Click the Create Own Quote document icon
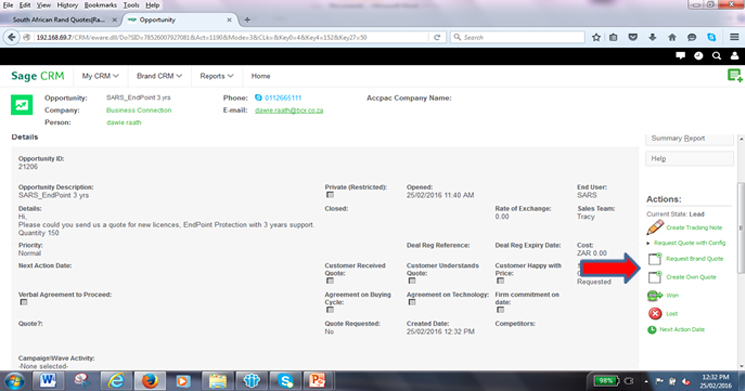This screenshot has width=745, height=391. coord(655,277)
